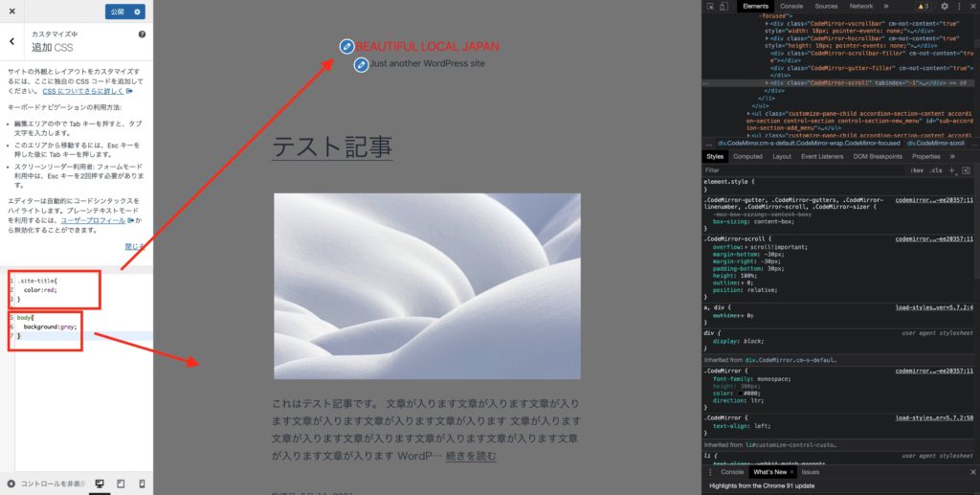Click edit pencil next to site title
The height and width of the screenshot is (495, 980).
pyautogui.click(x=346, y=46)
